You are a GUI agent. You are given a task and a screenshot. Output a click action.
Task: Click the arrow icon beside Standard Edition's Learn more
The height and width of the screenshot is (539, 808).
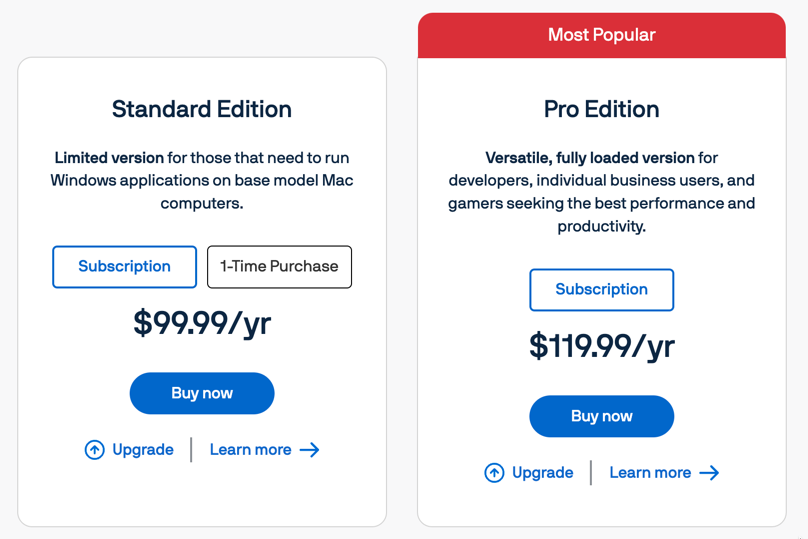click(x=310, y=450)
